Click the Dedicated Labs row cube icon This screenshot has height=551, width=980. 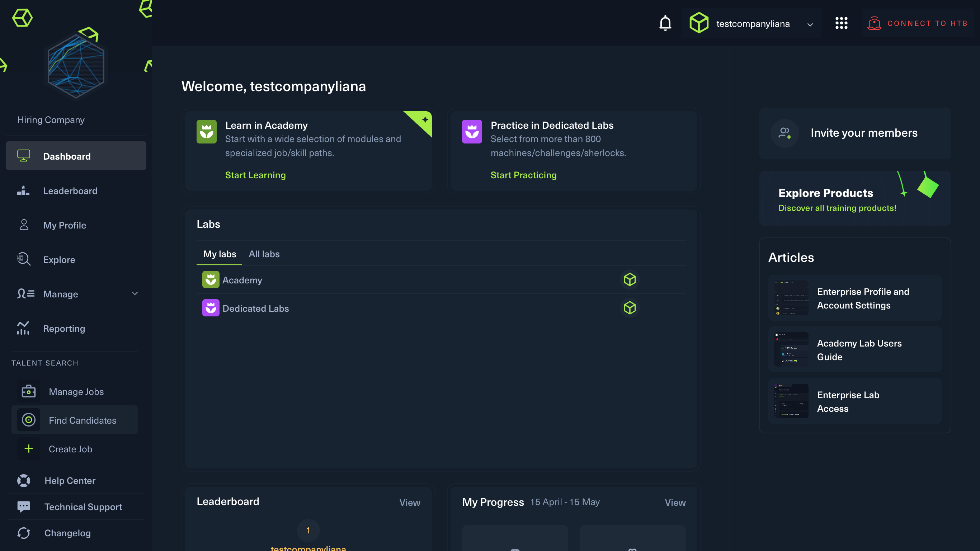630,307
